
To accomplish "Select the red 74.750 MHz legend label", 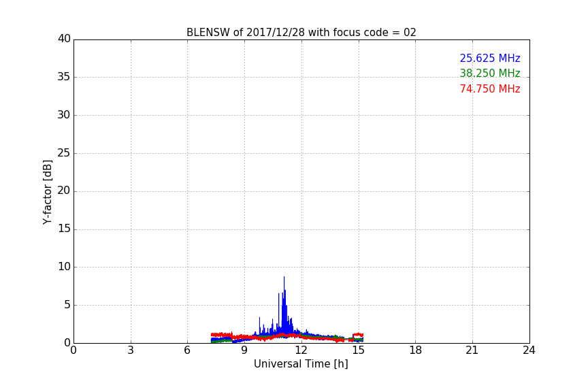I will 490,89.
